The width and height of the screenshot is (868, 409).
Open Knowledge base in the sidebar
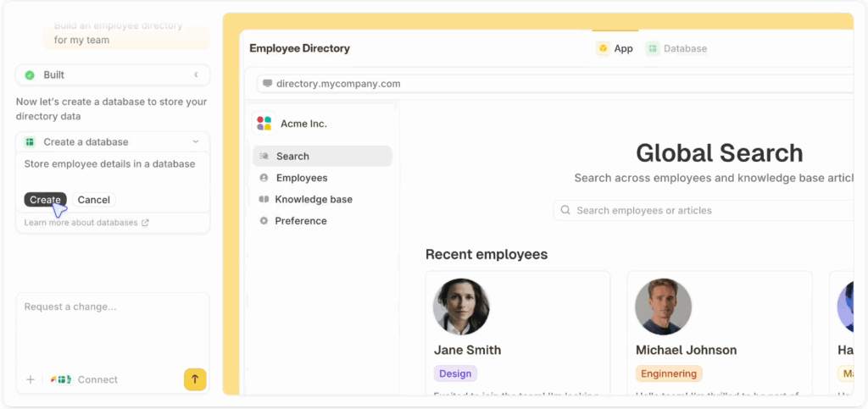pyautogui.click(x=313, y=200)
